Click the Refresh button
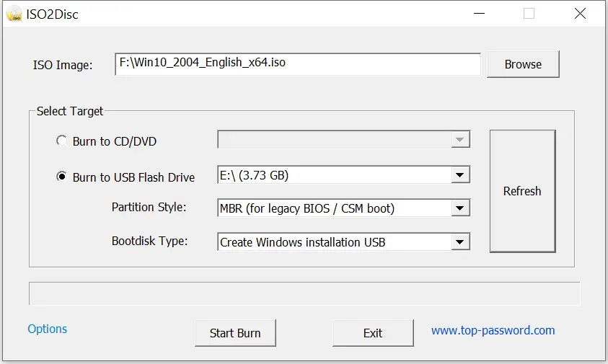Image resolution: width=608 pixels, height=364 pixels. click(522, 191)
